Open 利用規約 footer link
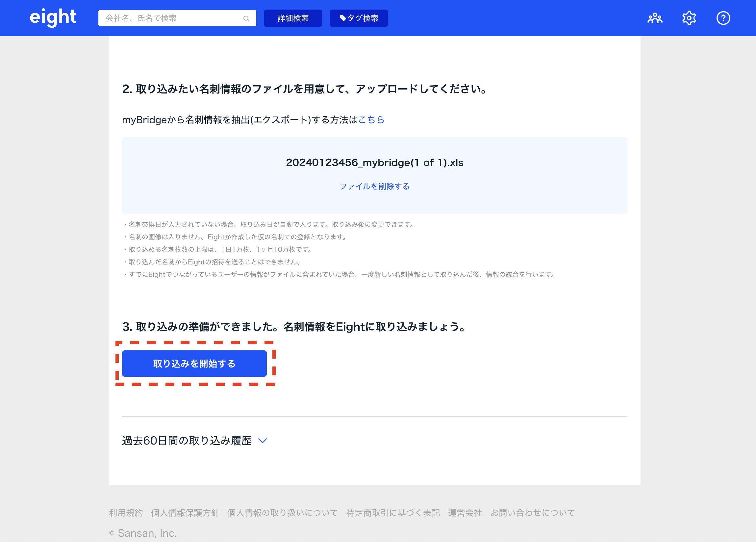756x542 pixels. coord(126,513)
